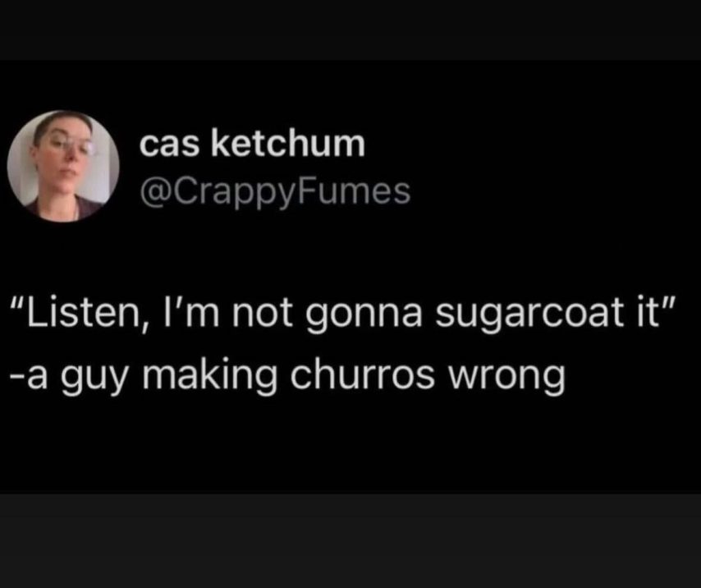This screenshot has width=701, height=588.
Task: Open cas ketchum's profile picture
Action: pyautogui.click(x=63, y=166)
